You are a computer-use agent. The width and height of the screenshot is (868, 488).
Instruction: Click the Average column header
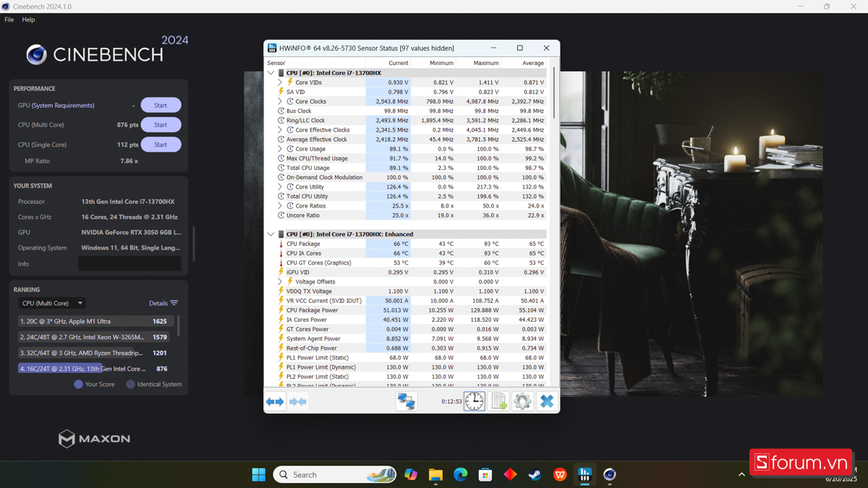(x=524, y=63)
